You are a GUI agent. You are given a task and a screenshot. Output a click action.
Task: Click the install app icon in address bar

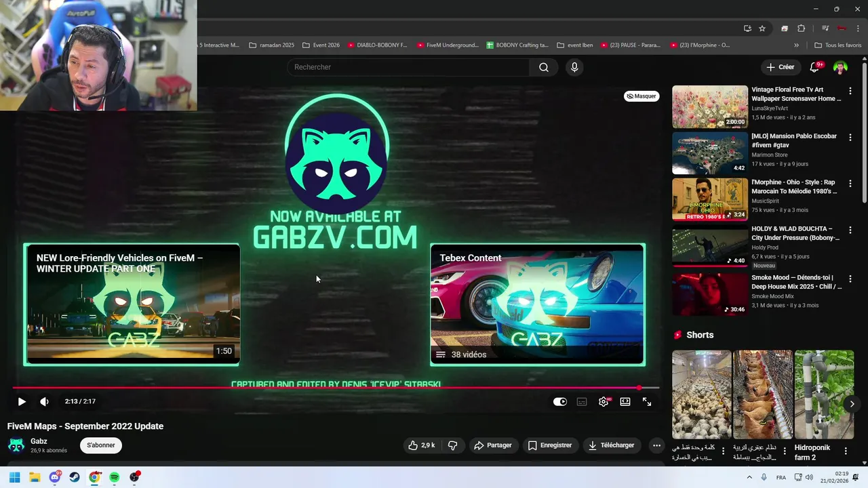click(747, 28)
